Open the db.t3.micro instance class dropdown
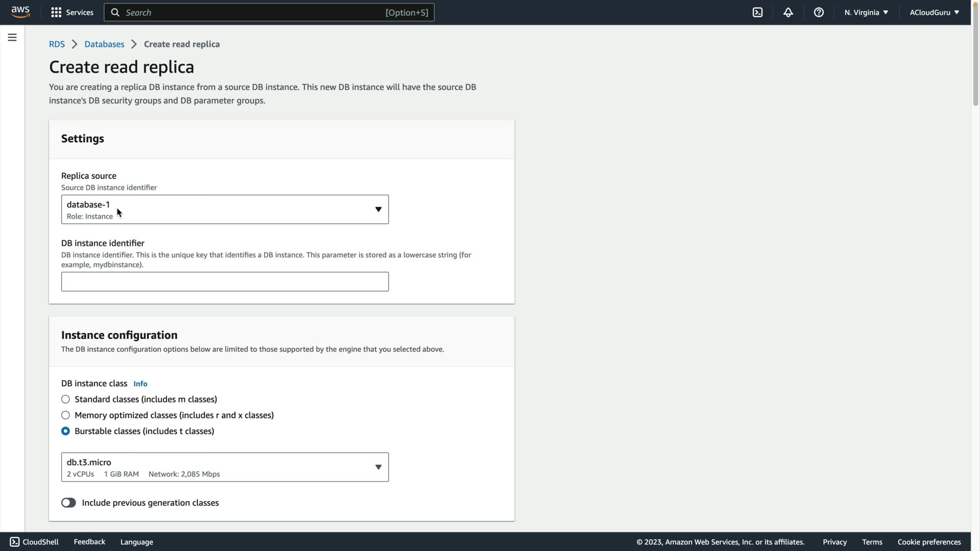Screen dimensions: 980x551 (x=225, y=467)
